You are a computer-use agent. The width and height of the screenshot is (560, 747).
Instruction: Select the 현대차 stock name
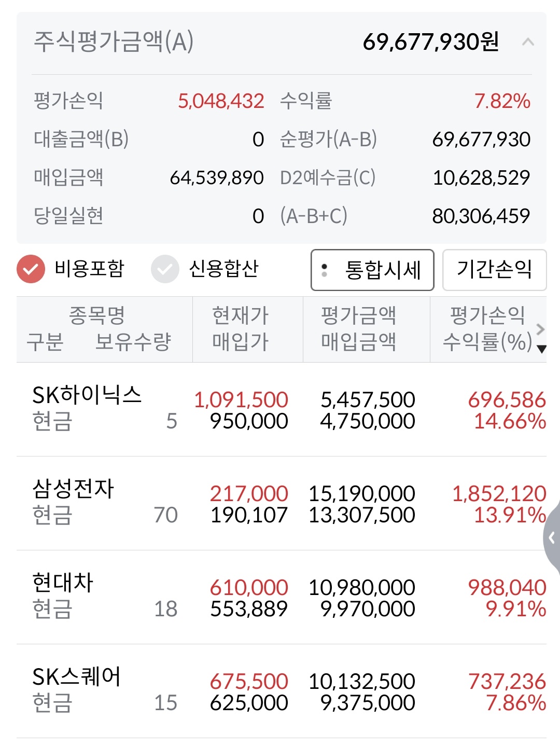click(63, 583)
